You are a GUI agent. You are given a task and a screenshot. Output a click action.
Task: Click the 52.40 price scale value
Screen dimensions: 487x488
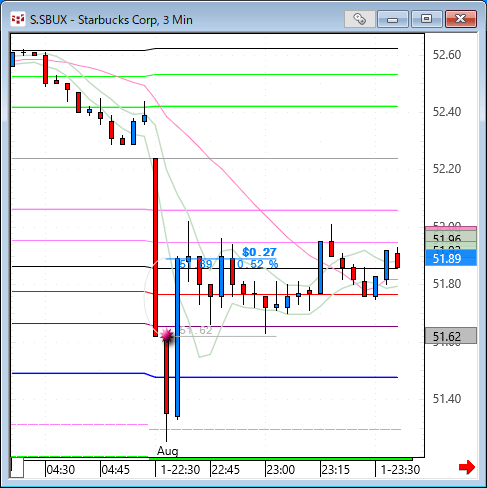pos(447,112)
